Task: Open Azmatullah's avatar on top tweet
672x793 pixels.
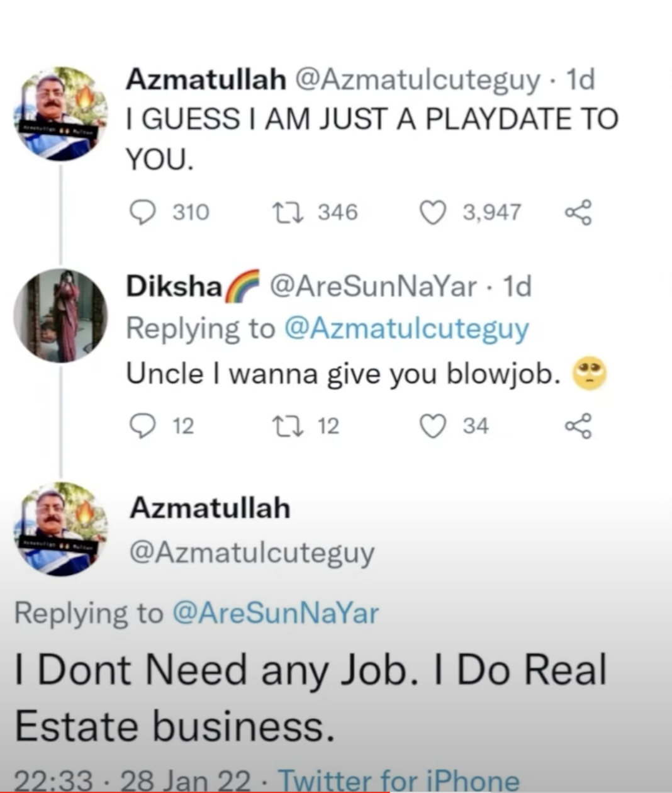Action: click(x=61, y=114)
